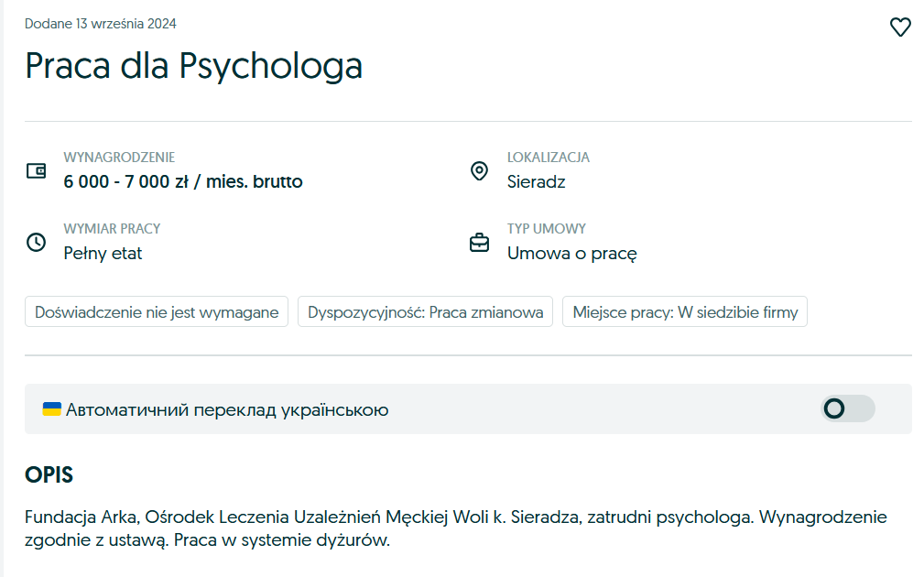Click the 'Pełny etat' value

pos(103,254)
